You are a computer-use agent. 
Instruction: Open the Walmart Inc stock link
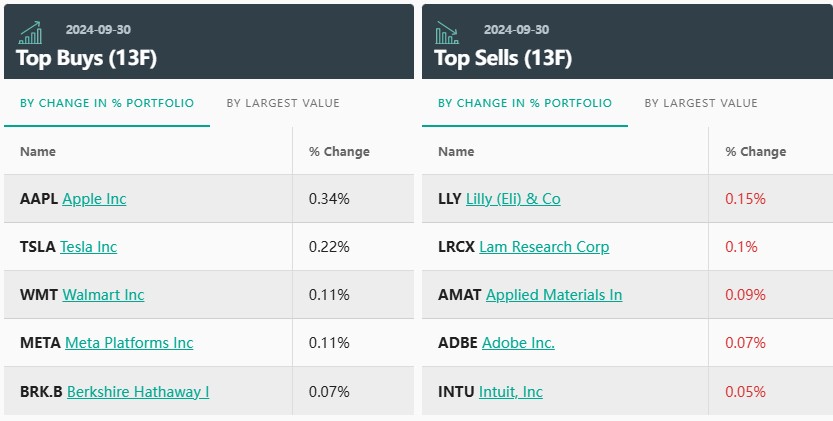pos(103,295)
